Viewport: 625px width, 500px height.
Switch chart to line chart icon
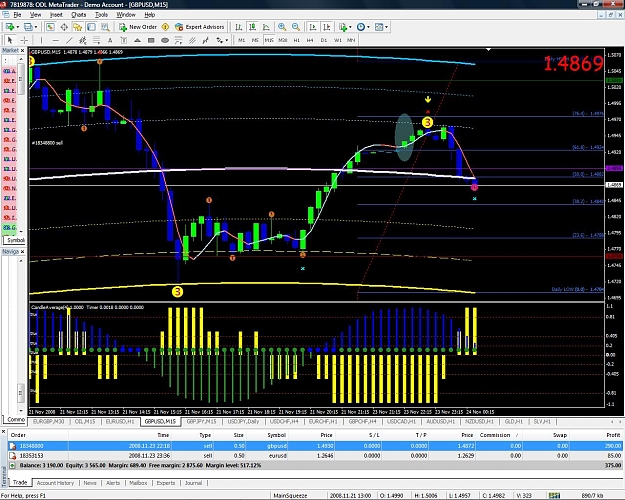[266, 27]
